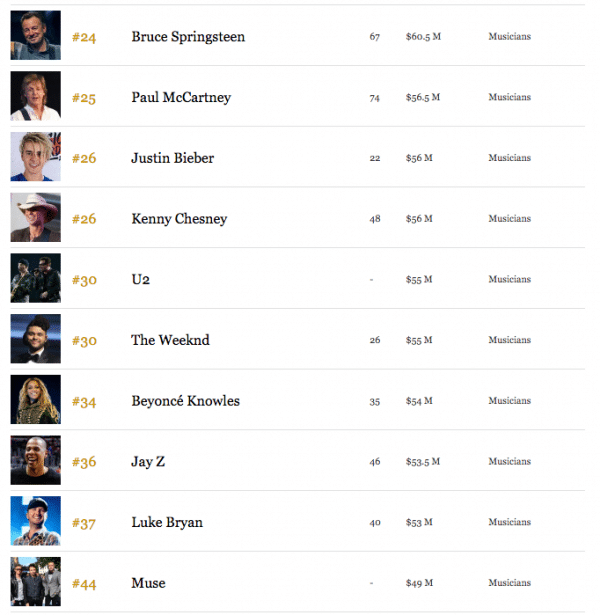
Task: Open Bruce Springsteen's profile photo
Action: tap(36, 35)
